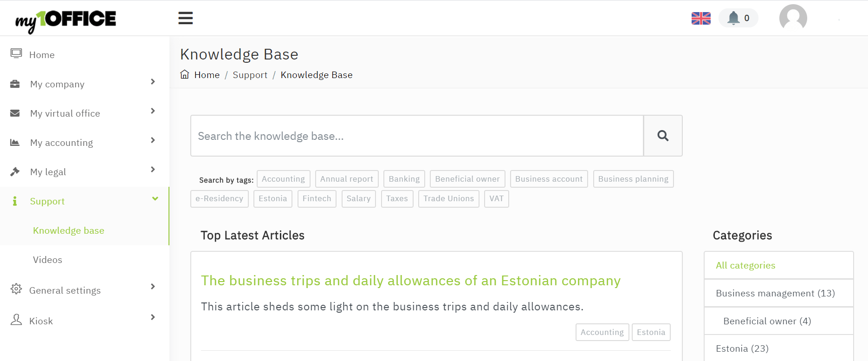Select the e-Residency tag

click(x=219, y=199)
